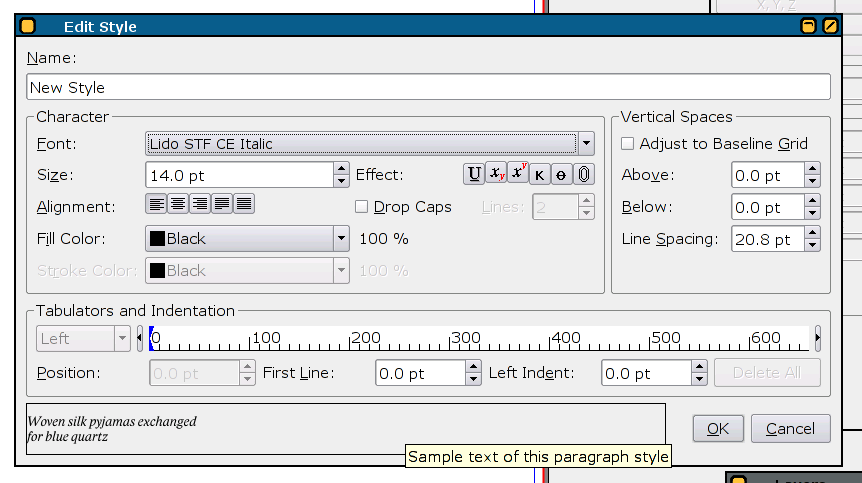Choose forced justify alignment
The width and height of the screenshot is (862, 483).
pyautogui.click(x=243, y=204)
